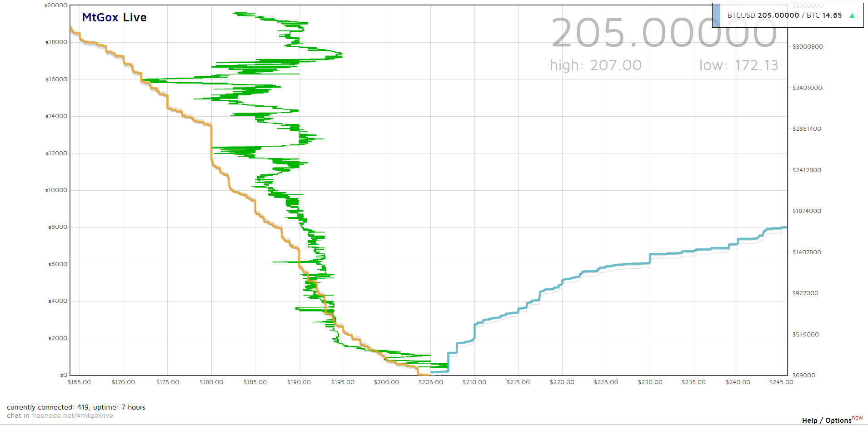
Task: Click the ฿18000 volume axis label
Action: click(56, 42)
